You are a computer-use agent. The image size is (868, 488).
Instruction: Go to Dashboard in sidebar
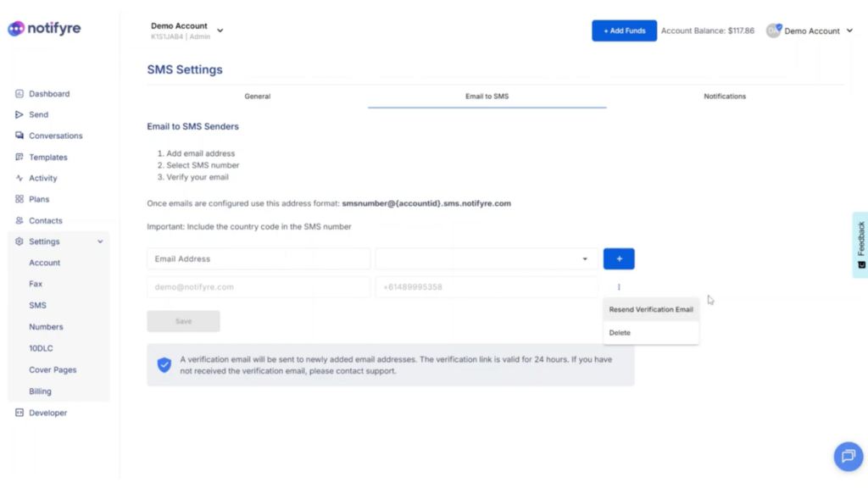[49, 93]
